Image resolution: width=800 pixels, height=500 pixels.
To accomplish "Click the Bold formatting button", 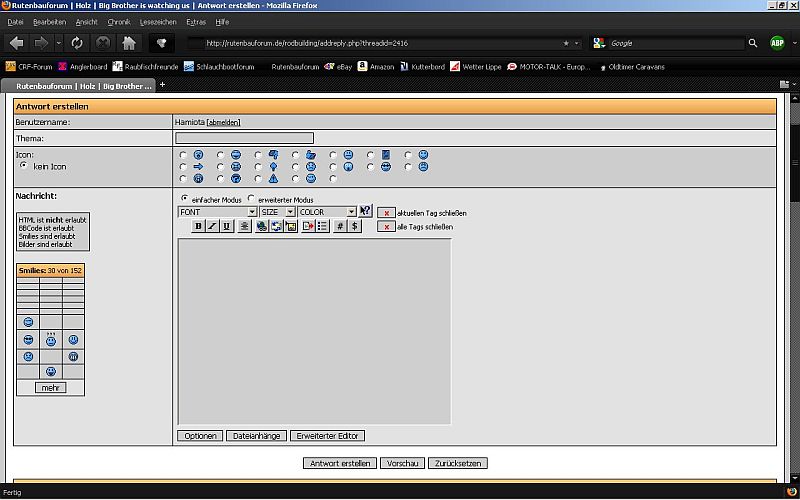I will (198, 226).
